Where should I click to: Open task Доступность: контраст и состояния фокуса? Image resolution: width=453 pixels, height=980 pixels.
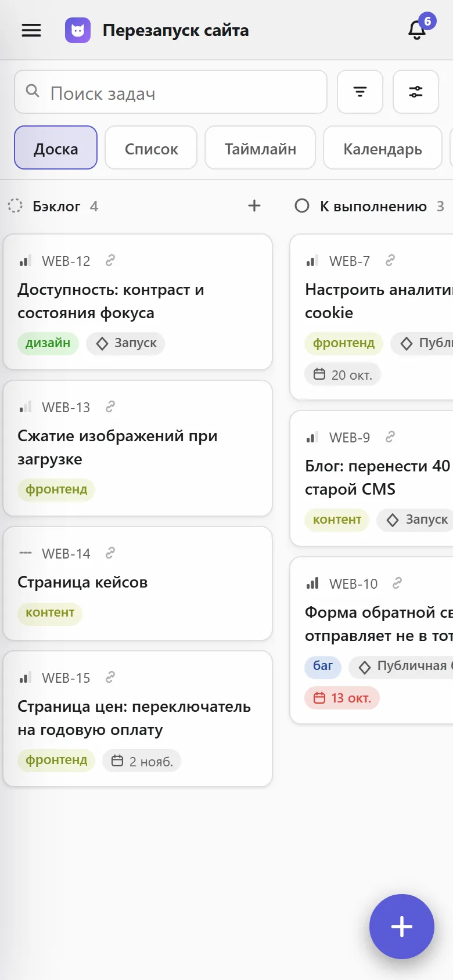[x=138, y=302]
